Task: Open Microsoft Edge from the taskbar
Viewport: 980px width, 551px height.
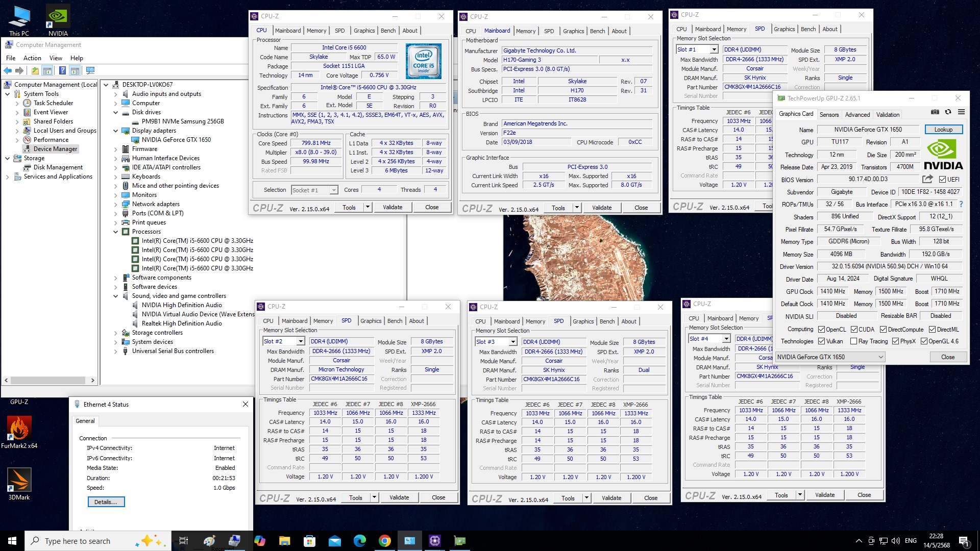Action: 359,541
